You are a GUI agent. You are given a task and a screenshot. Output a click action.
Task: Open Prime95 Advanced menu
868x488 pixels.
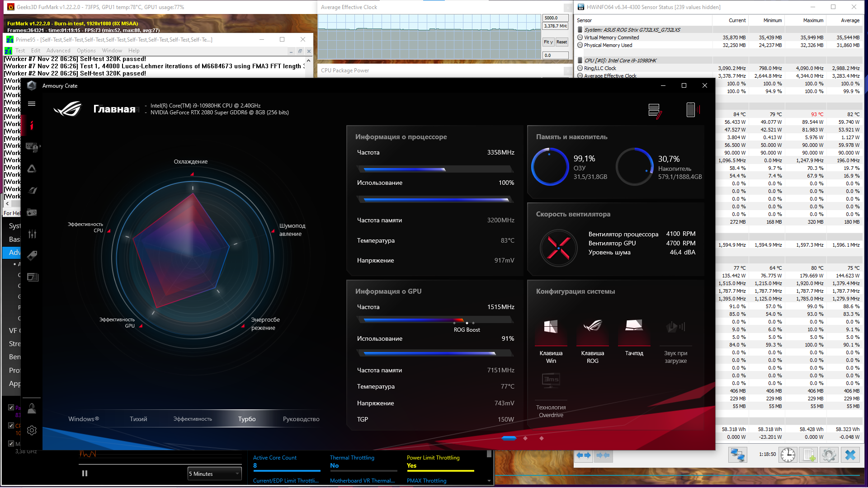coord(58,51)
